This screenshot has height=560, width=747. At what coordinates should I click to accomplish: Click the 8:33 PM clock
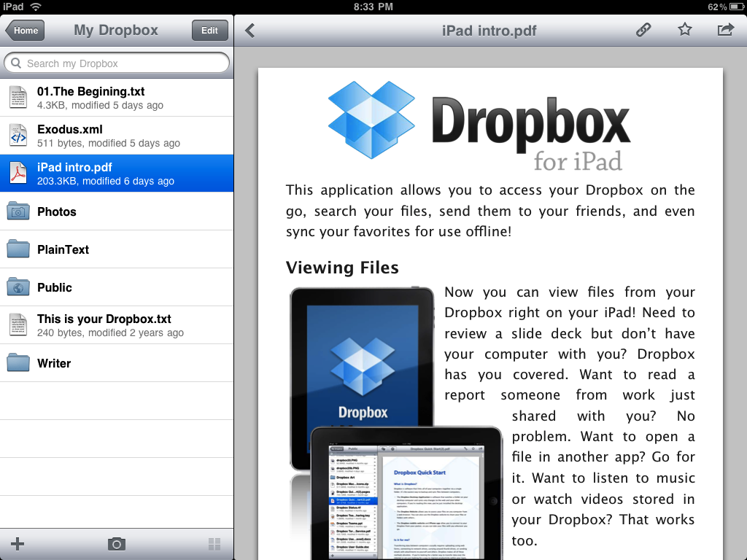pyautogui.click(x=373, y=7)
